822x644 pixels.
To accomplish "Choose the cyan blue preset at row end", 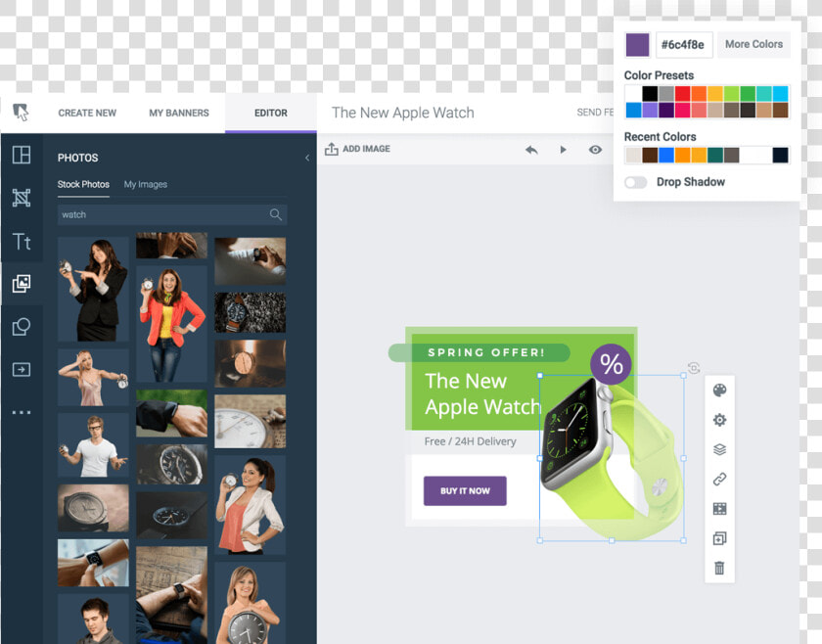I will pos(780,94).
